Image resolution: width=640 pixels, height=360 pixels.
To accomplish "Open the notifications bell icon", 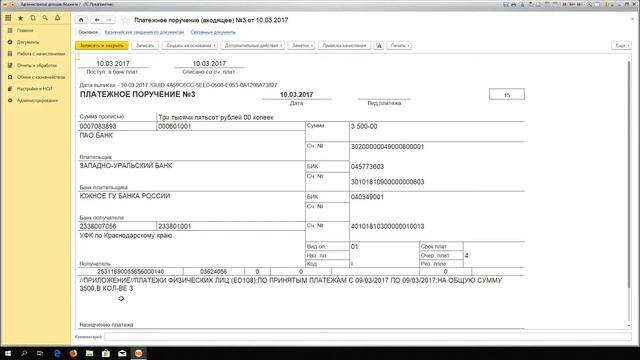I will 58,18.
